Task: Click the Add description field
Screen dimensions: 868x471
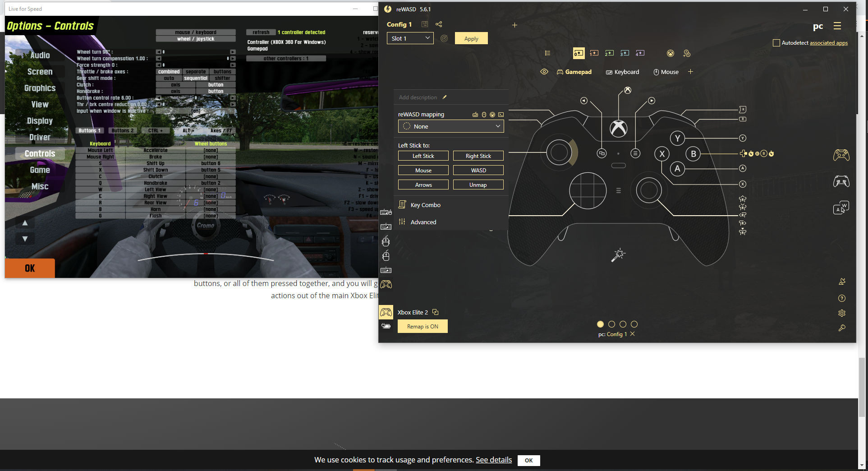Action: click(x=418, y=97)
